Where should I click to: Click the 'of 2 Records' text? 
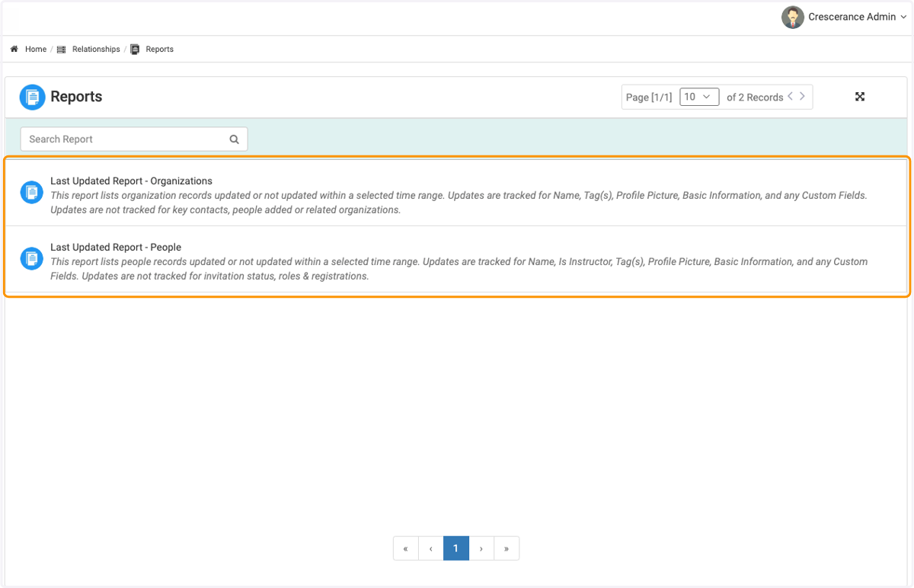755,97
